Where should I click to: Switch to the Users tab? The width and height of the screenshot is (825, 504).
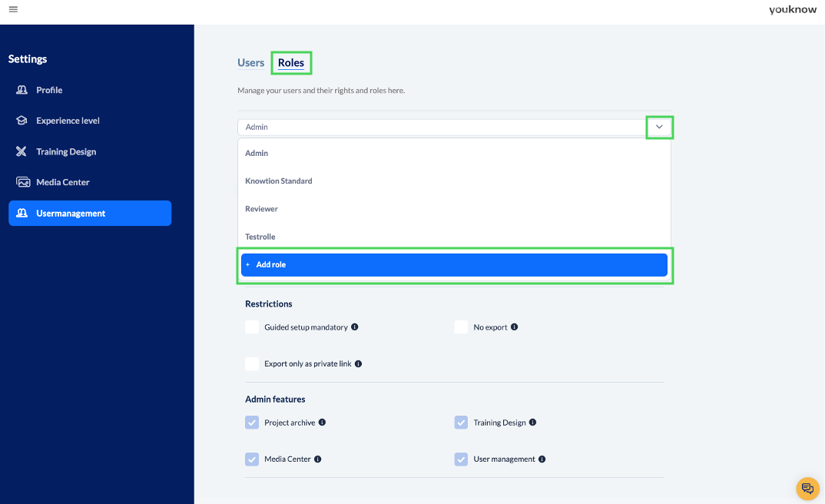[251, 62]
